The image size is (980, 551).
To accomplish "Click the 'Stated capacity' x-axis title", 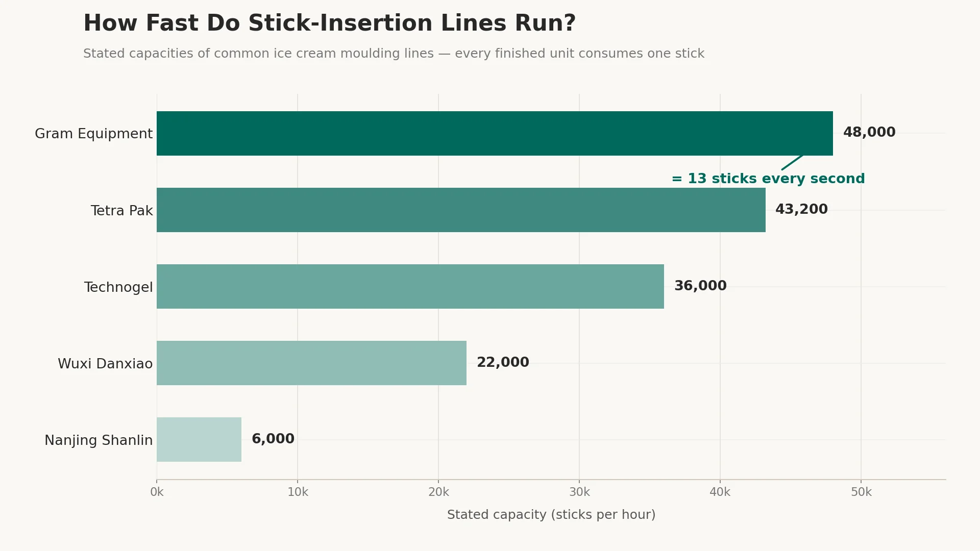I will coord(551,515).
